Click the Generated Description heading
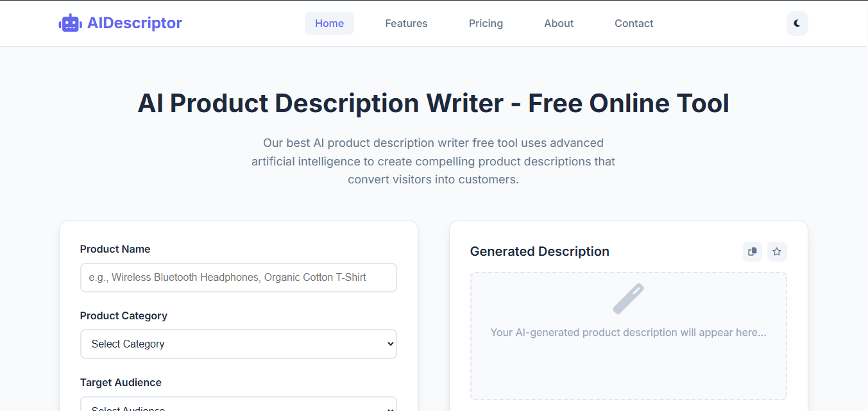This screenshot has width=868, height=411. [x=540, y=251]
